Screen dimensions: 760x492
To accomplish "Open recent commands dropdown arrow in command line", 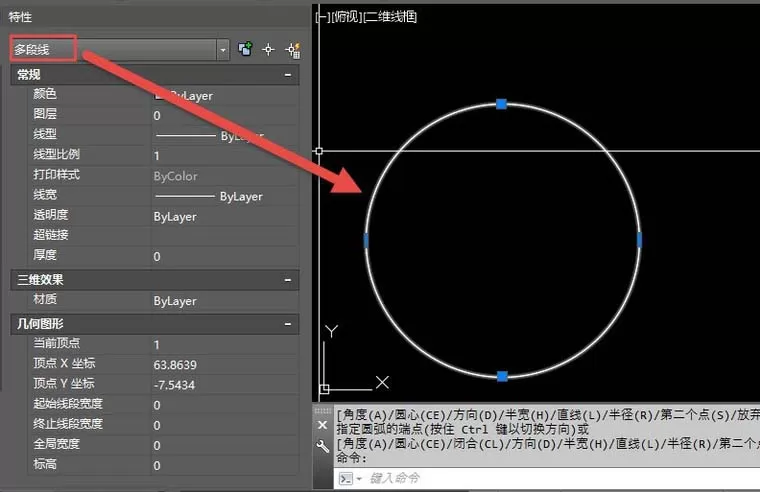I will 359,479.
